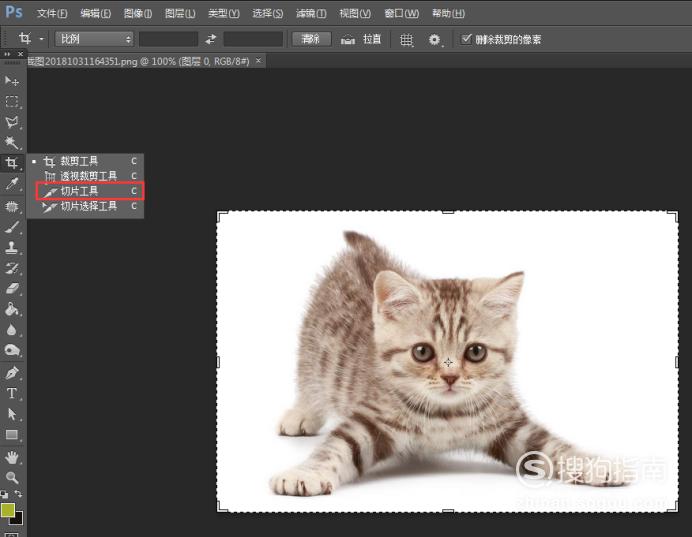
Task: Click the crop center crosshair on cat
Action: [448, 362]
